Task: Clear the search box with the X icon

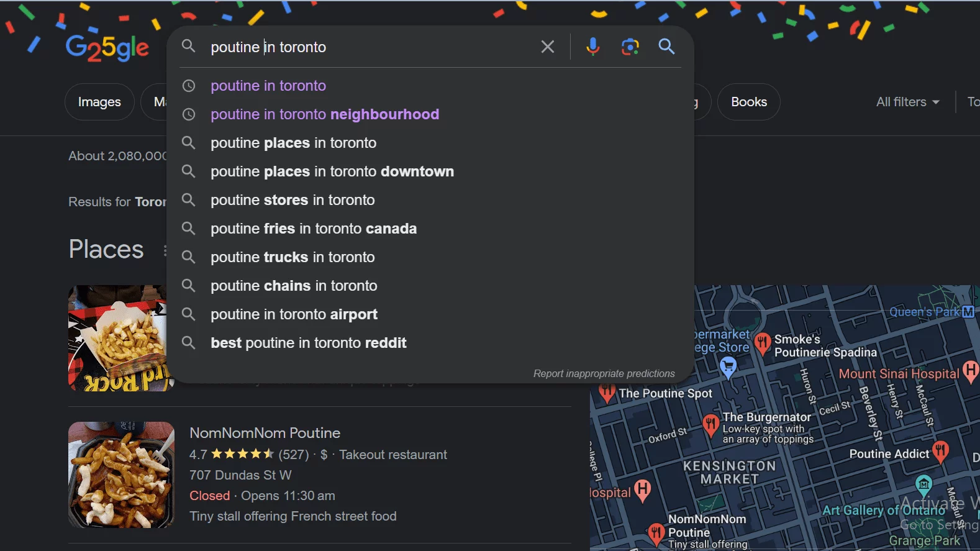Action: click(x=547, y=47)
